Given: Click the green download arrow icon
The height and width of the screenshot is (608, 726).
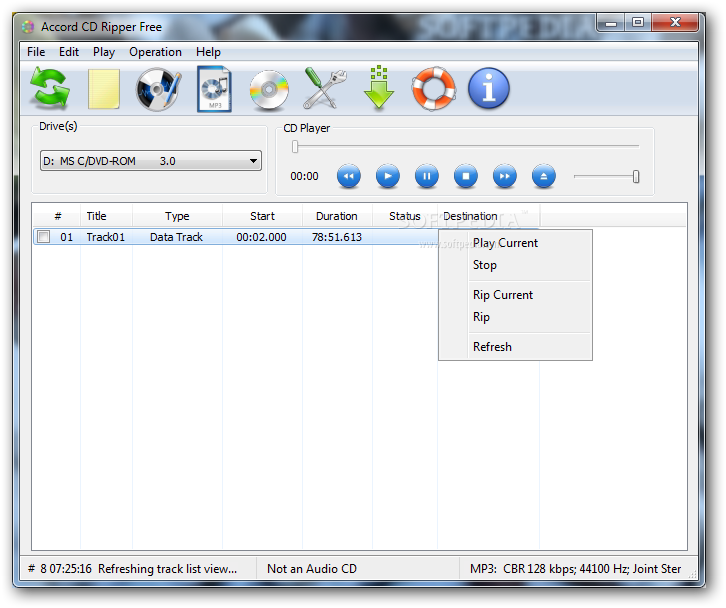Looking at the screenshot, I should (x=379, y=88).
